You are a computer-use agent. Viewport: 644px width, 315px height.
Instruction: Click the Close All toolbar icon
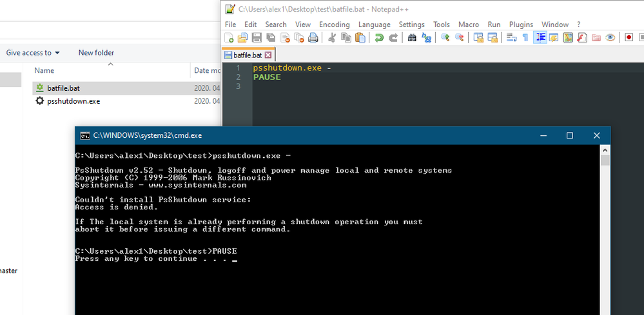(x=299, y=38)
